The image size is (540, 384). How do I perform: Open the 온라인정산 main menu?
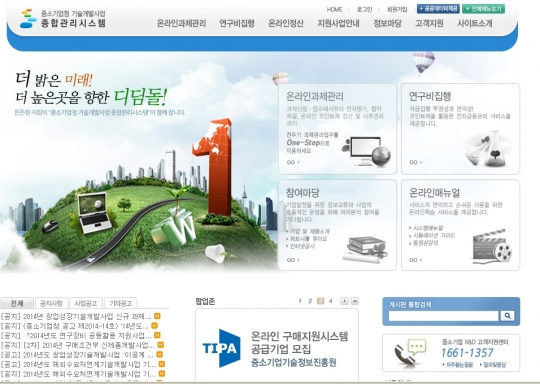[x=286, y=23]
